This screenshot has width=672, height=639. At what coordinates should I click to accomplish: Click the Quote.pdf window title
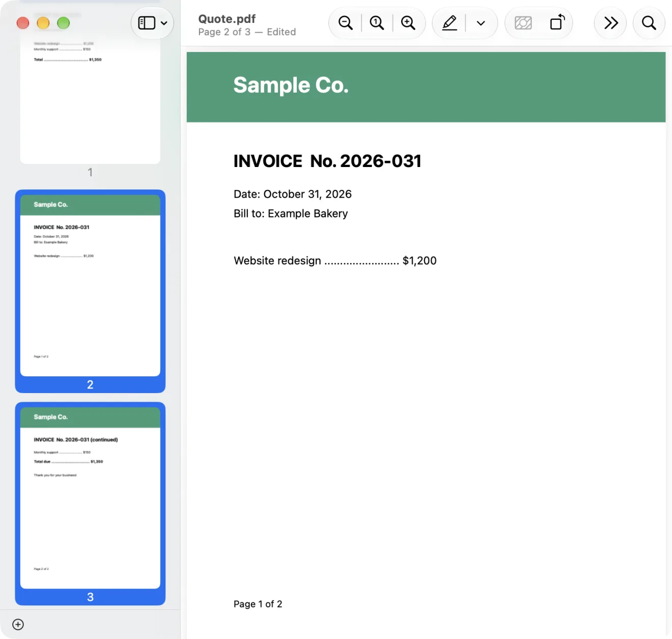227,19
